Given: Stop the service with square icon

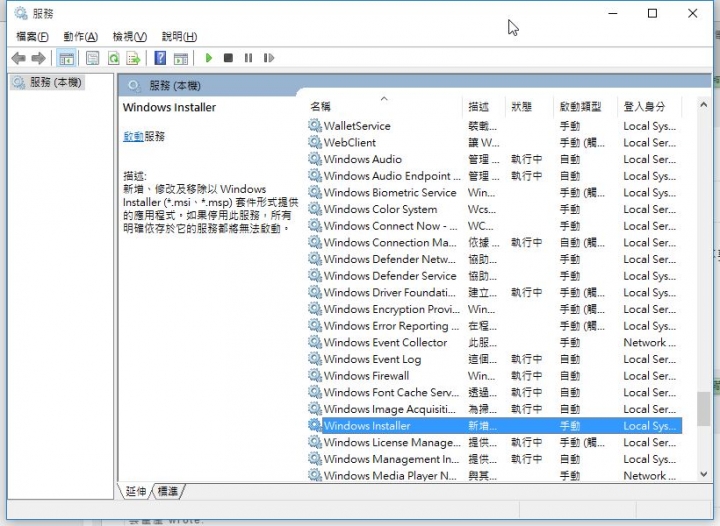Looking at the screenshot, I should 228,58.
